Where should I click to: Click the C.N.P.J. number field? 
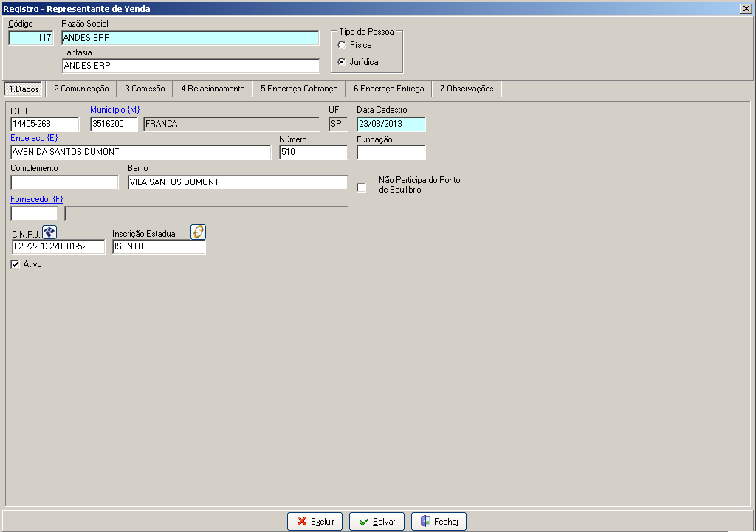[x=58, y=246]
